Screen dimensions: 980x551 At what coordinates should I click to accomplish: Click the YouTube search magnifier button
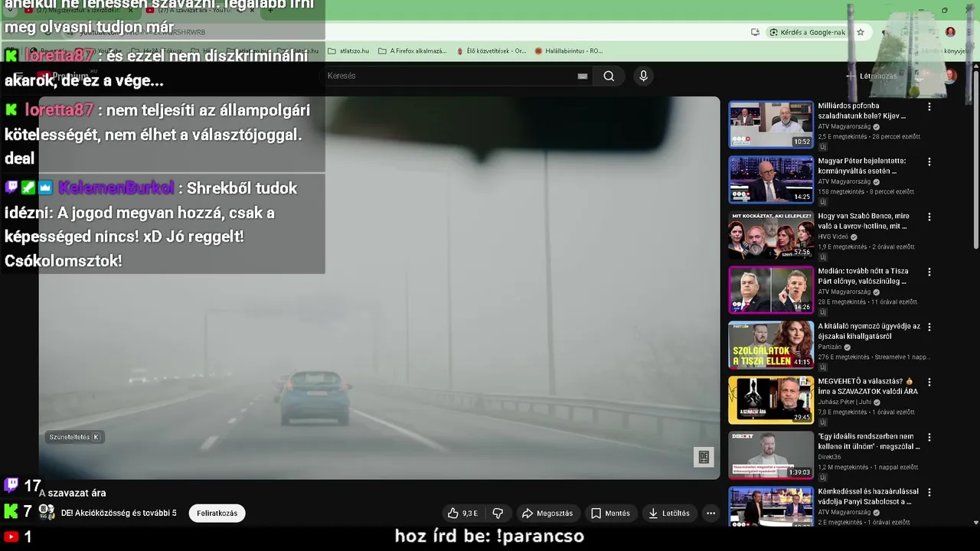pos(609,76)
